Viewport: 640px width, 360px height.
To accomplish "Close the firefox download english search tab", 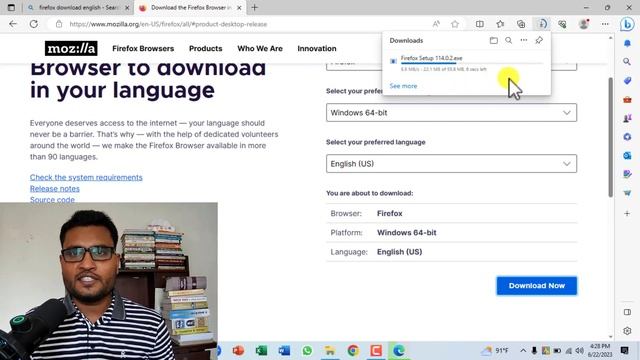I will [x=127, y=7].
